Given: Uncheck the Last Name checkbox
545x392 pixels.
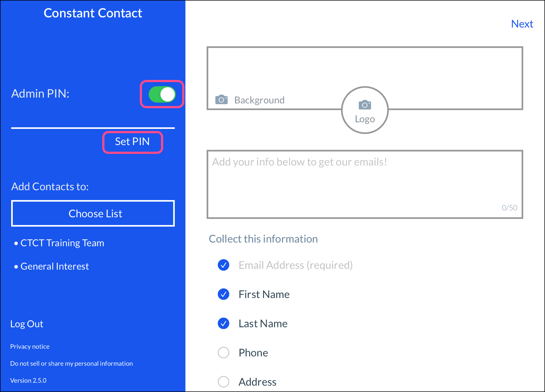Looking at the screenshot, I should click(x=224, y=323).
